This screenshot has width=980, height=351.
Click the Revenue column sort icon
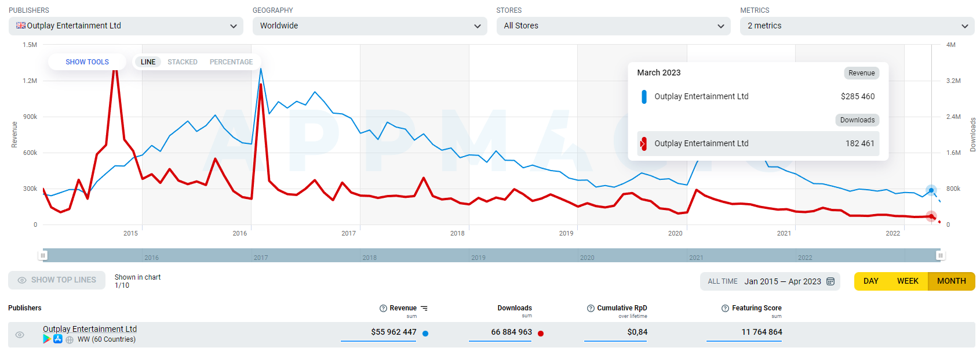point(424,309)
